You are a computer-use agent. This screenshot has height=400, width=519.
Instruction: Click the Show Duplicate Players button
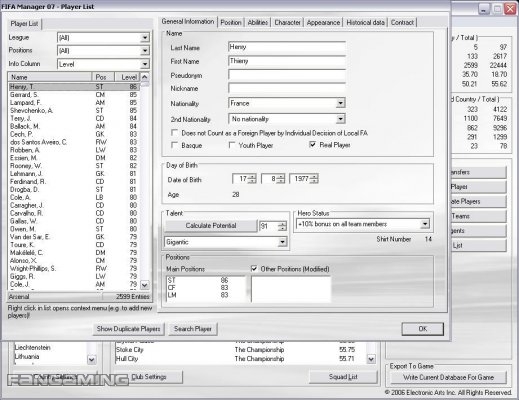pos(128,329)
